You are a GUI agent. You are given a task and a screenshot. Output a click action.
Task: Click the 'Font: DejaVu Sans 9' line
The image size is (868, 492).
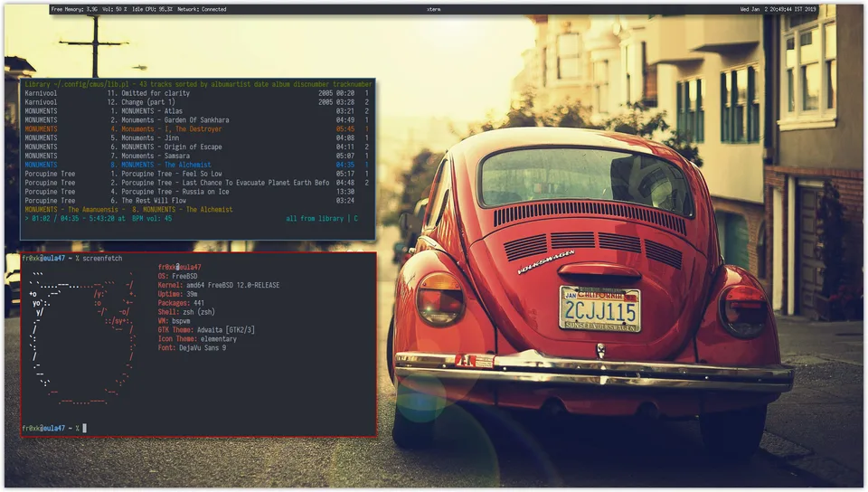[192, 348]
